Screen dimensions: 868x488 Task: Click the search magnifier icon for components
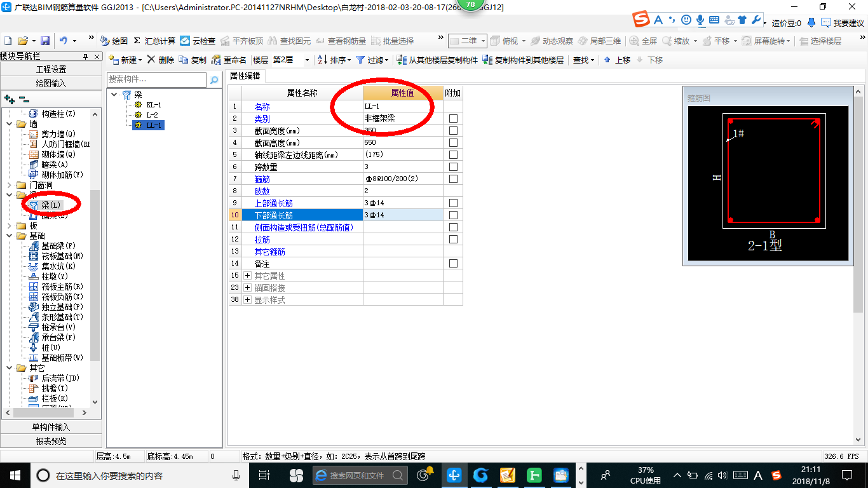(x=214, y=79)
